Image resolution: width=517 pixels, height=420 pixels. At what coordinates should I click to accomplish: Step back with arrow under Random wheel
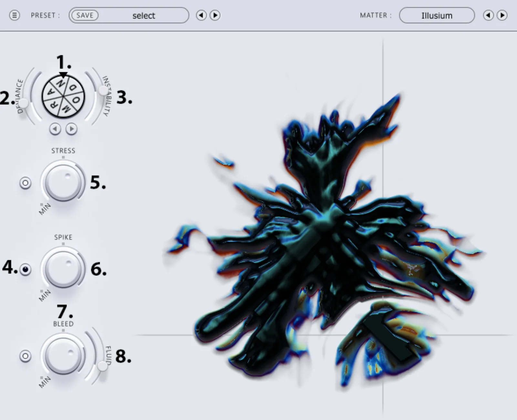pos(55,129)
